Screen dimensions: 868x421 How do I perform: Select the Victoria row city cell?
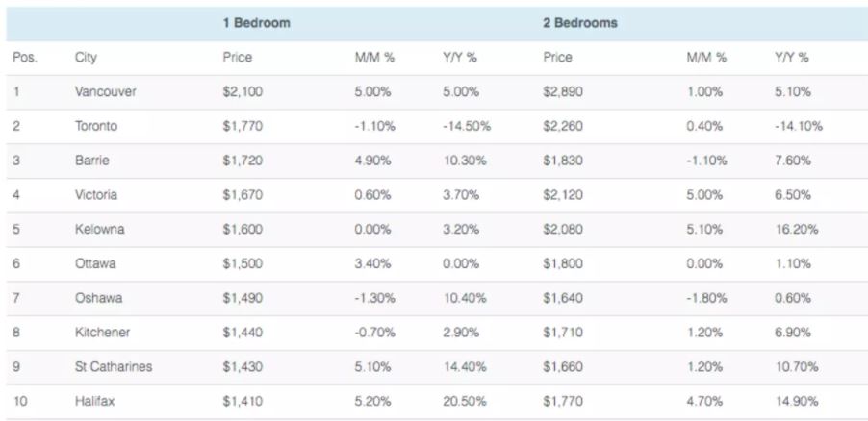[96, 195]
